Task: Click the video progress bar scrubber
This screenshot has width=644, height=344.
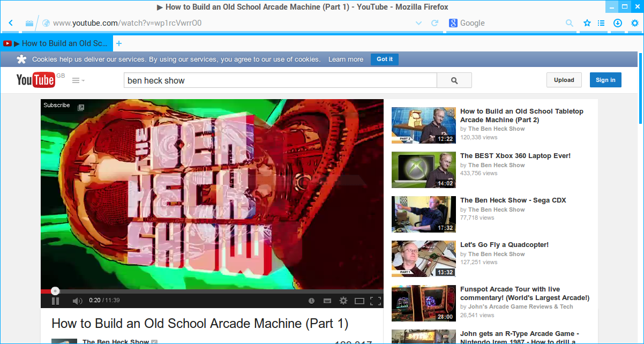Action: pos(55,291)
